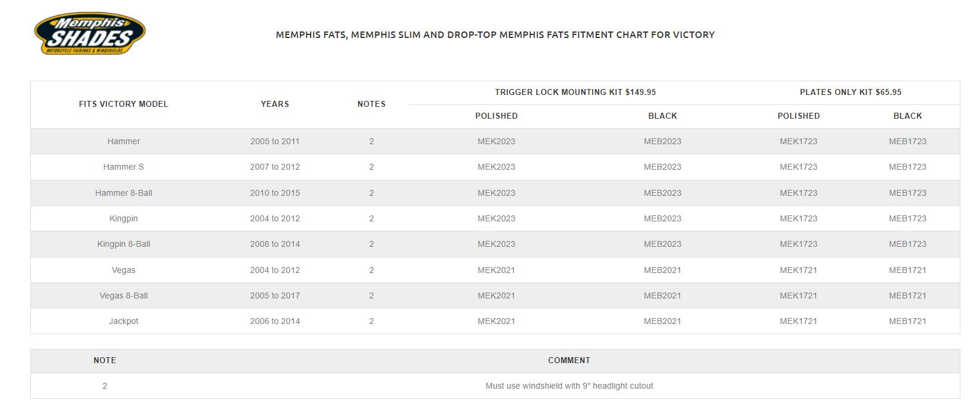The image size is (980, 413).
Task: Click the Comment header in notes table
Action: pos(568,360)
